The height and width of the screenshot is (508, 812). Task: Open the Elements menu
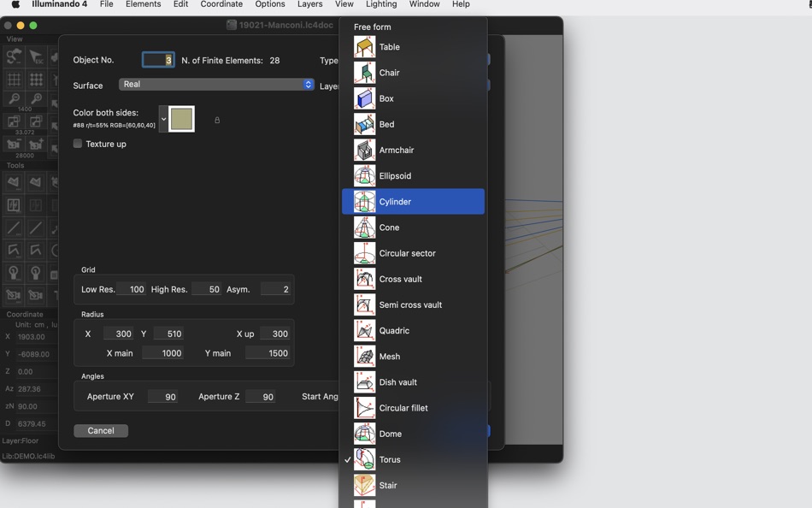143,4
